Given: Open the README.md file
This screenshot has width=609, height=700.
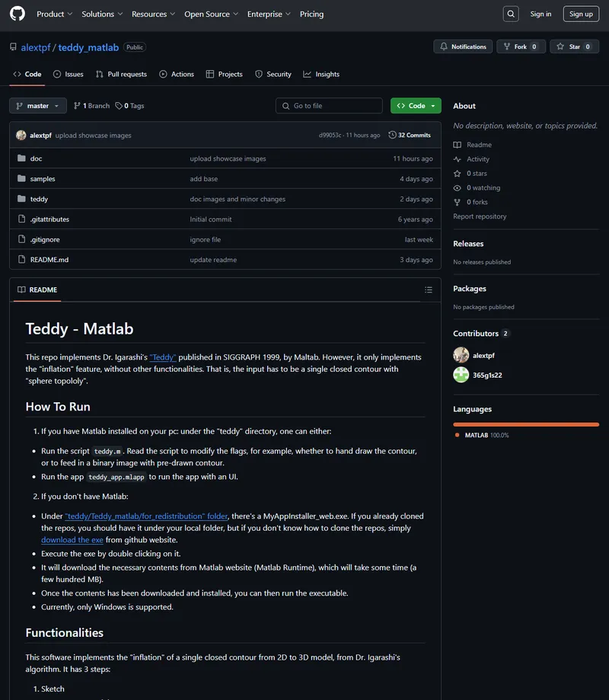Looking at the screenshot, I should pos(49,260).
